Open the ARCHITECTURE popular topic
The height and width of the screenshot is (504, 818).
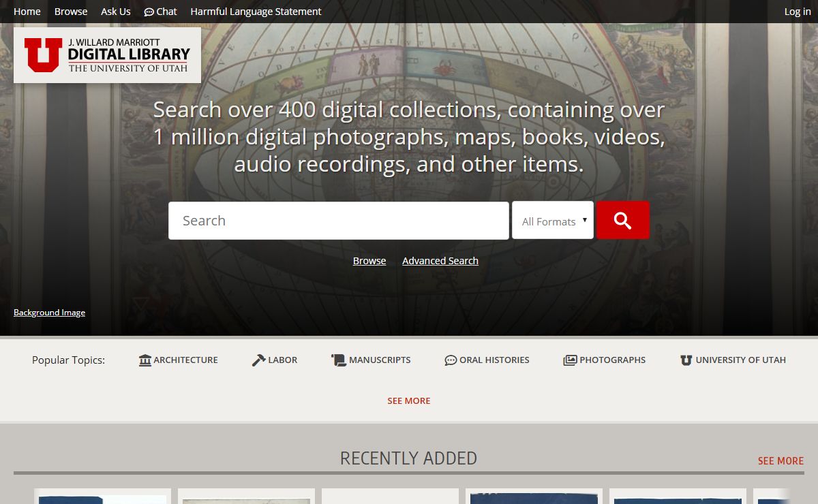pos(178,360)
